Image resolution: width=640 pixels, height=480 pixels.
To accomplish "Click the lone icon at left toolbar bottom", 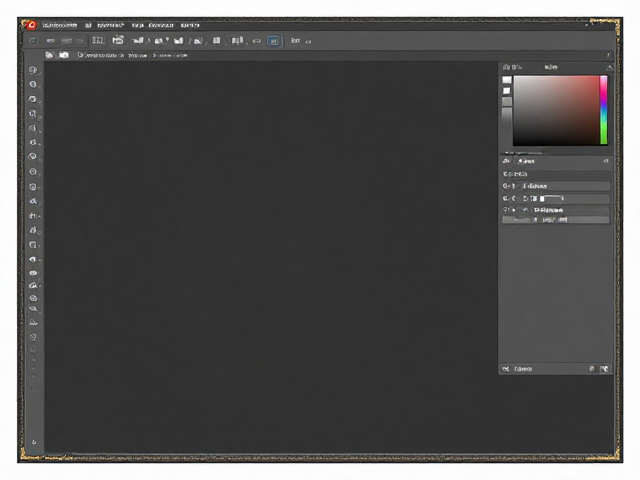I will pos(34,442).
